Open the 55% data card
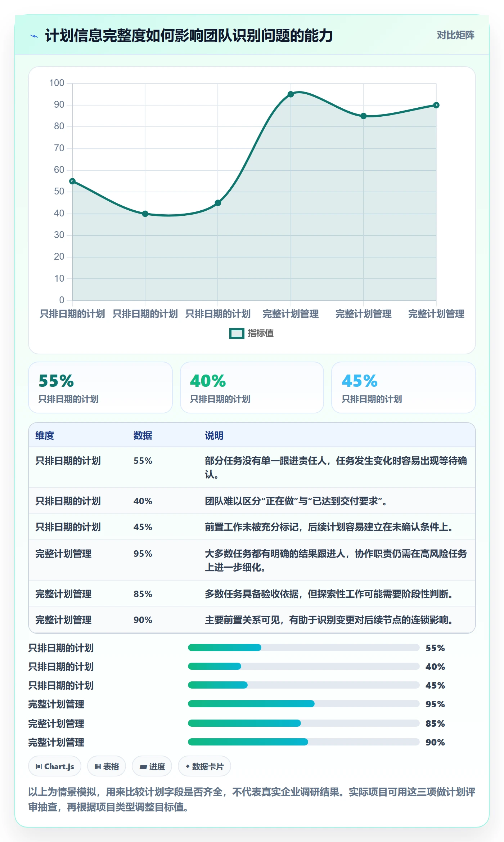 tap(100, 388)
